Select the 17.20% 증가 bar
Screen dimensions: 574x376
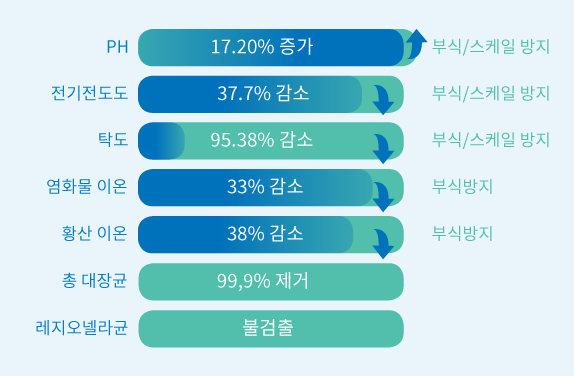tap(277, 48)
